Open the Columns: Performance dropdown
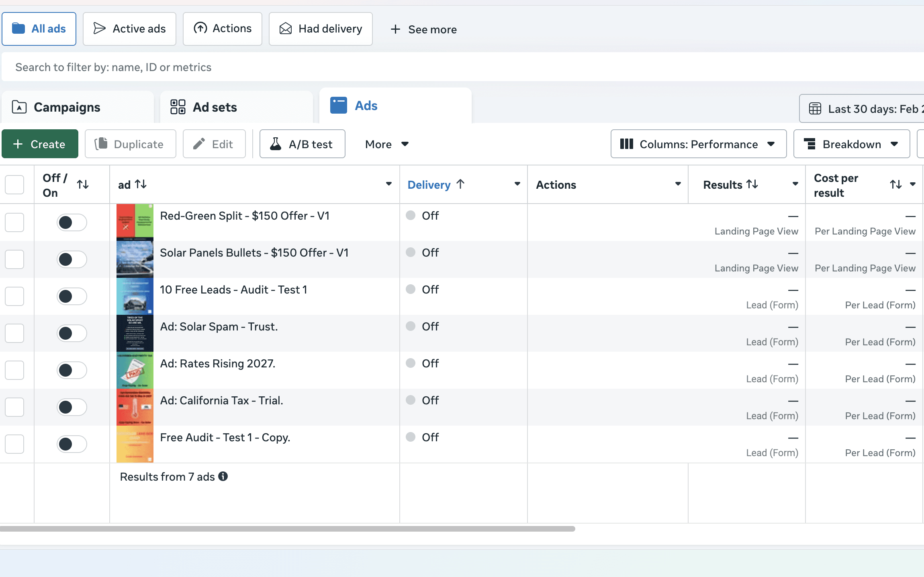This screenshot has height=577, width=924. (x=698, y=144)
